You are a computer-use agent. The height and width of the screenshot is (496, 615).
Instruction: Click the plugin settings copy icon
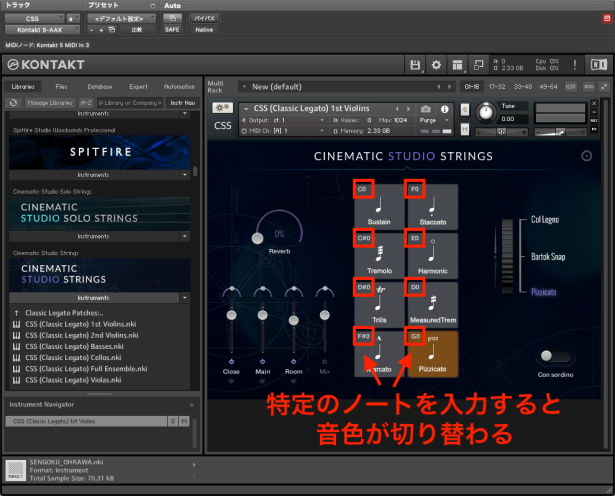(112, 30)
